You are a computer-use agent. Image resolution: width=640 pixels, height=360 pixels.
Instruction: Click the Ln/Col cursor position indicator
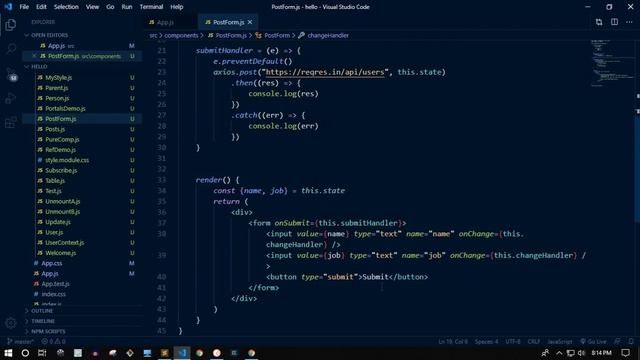pos(453,342)
